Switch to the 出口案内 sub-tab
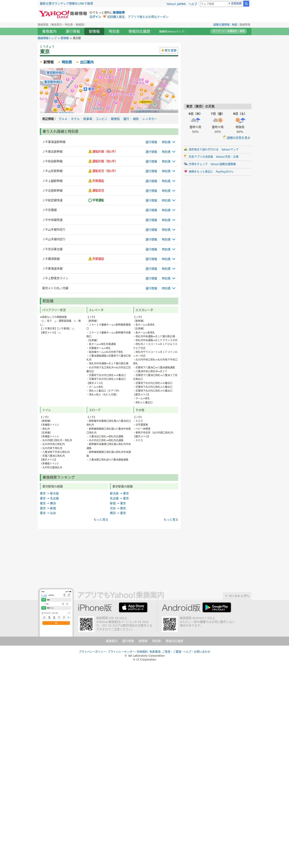This screenshot has height=868, width=289. (x=87, y=62)
